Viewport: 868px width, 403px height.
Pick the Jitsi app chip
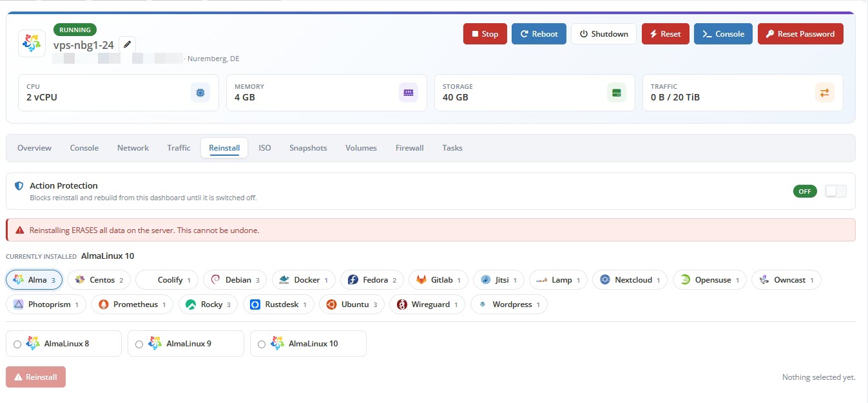(499, 280)
